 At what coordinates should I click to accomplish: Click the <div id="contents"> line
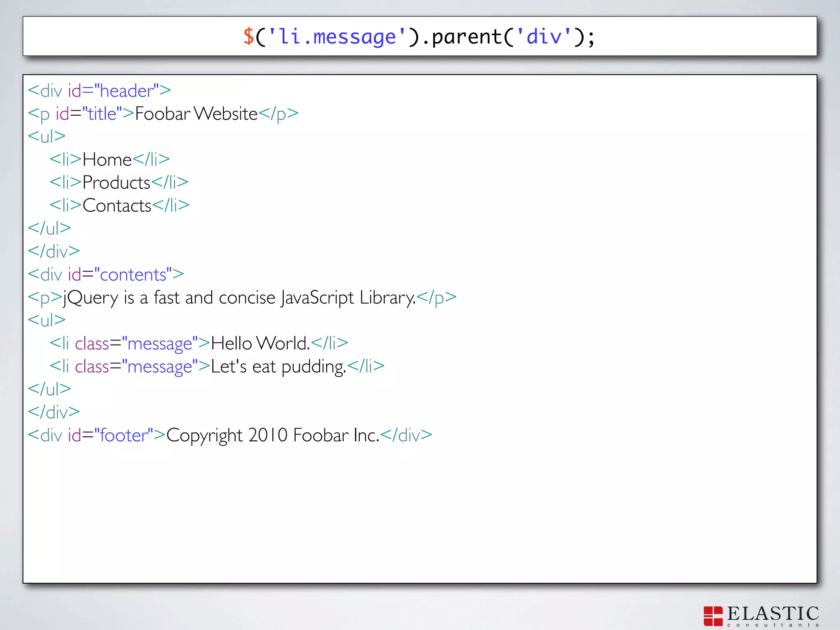[x=106, y=274]
